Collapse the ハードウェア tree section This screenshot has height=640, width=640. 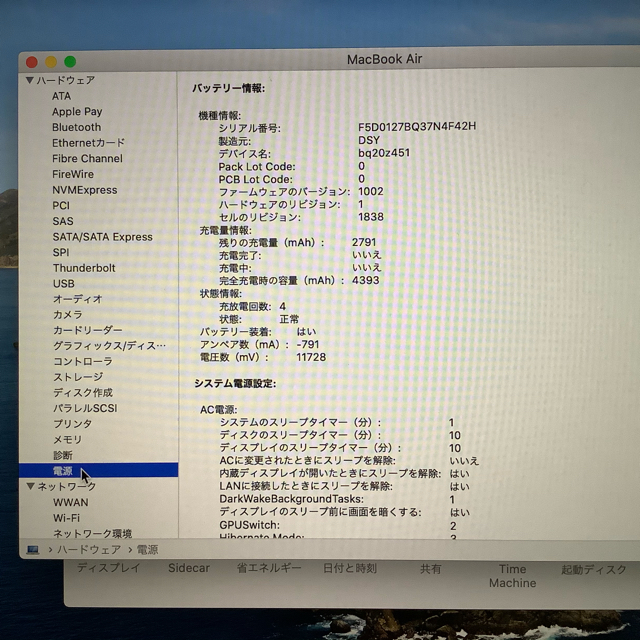[30, 80]
